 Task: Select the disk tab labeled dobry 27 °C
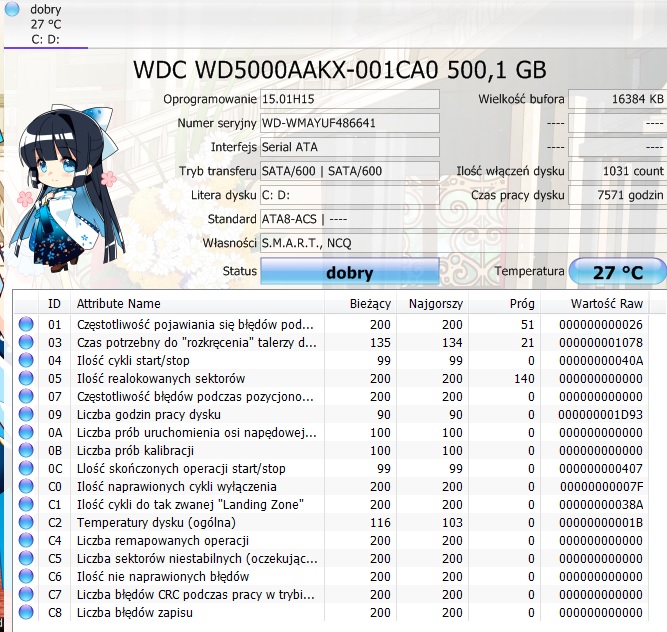tap(46, 24)
